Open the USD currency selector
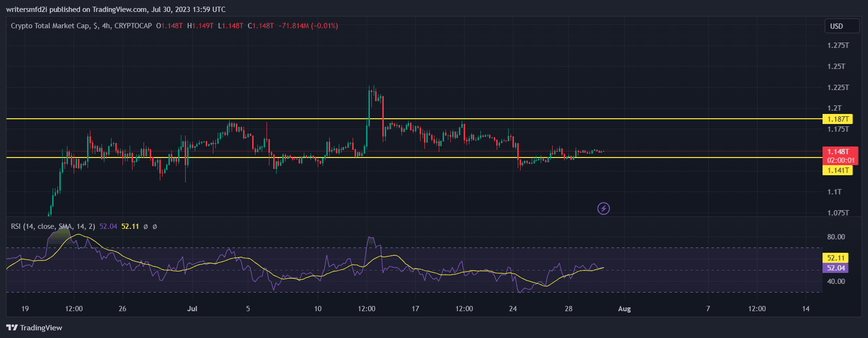 [841, 26]
